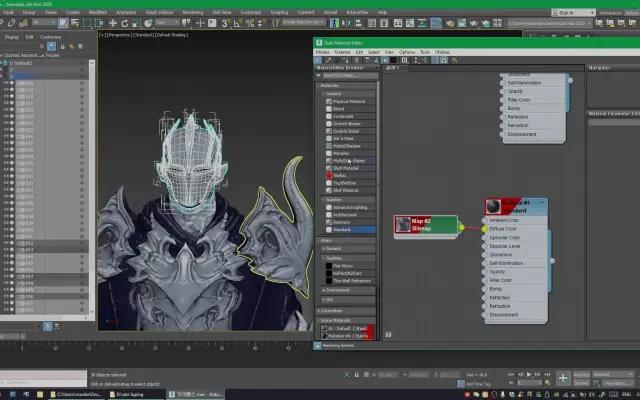Click the Map #2 Bitmap output socket
Image resolution: width=640 pixels, height=400 pixels.
[x=461, y=227]
